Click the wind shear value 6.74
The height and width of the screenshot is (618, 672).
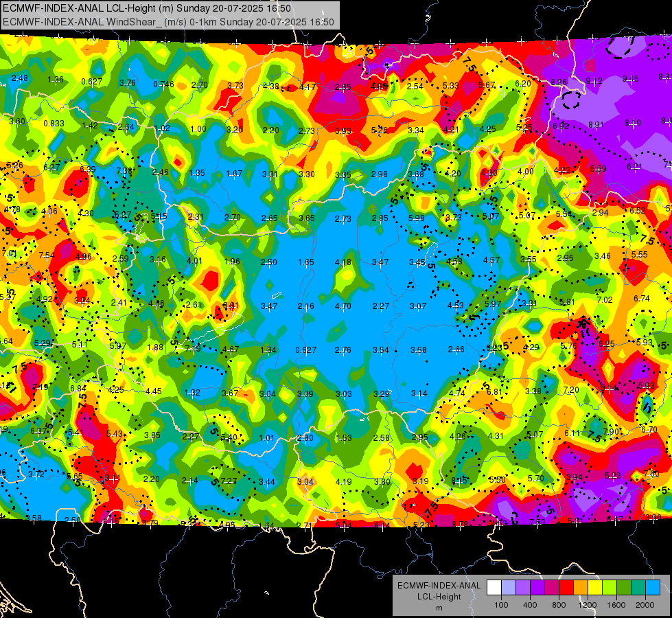point(642,299)
